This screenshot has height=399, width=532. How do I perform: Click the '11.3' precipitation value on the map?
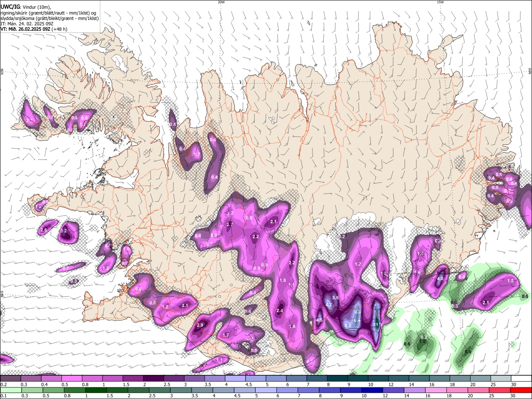click(x=377, y=325)
